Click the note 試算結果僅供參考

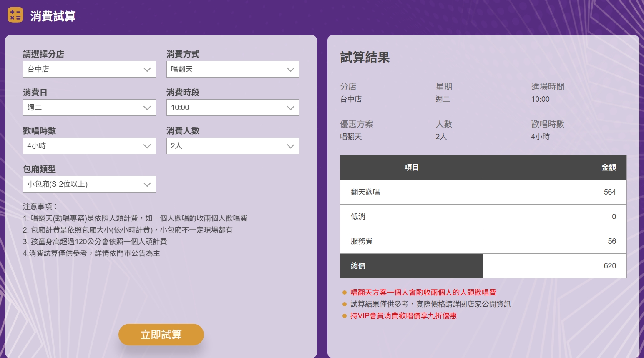click(430, 304)
